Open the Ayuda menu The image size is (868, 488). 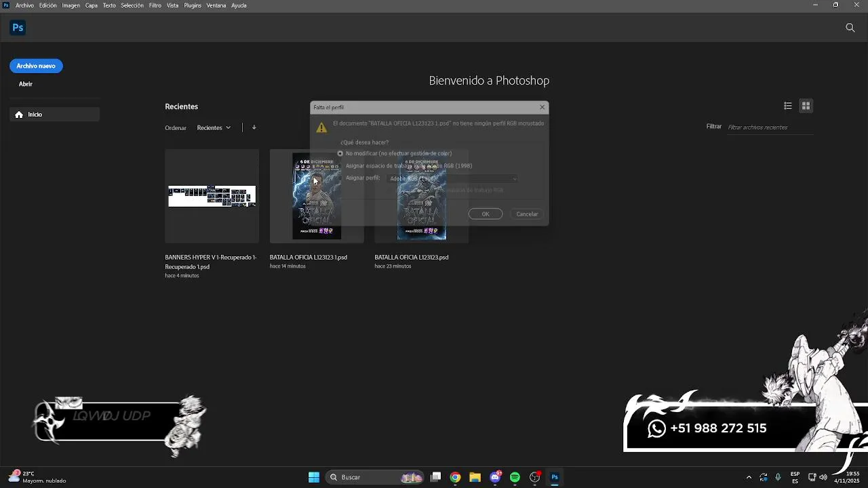coord(239,5)
